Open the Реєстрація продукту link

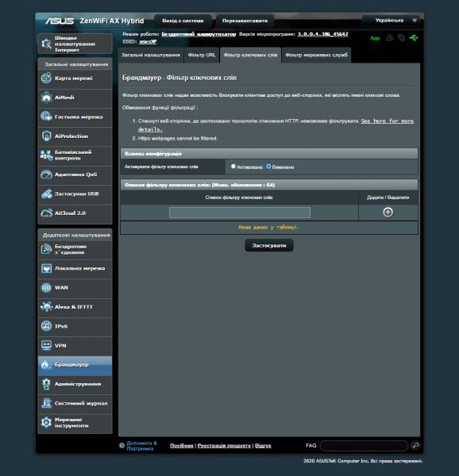tap(224, 446)
